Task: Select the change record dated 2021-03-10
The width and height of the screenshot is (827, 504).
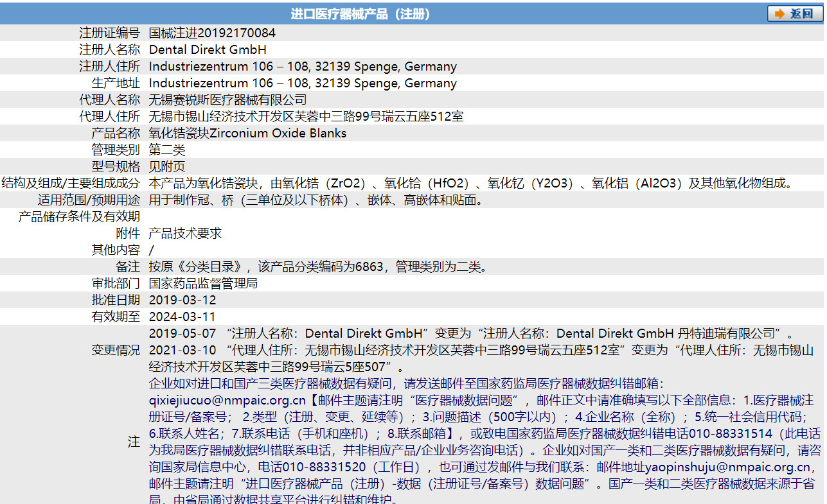Action: pyautogui.click(x=482, y=358)
